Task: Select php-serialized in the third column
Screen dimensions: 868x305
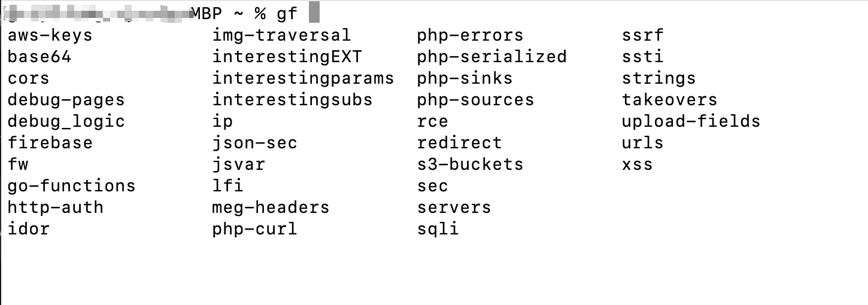Action: [x=491, y=57]
